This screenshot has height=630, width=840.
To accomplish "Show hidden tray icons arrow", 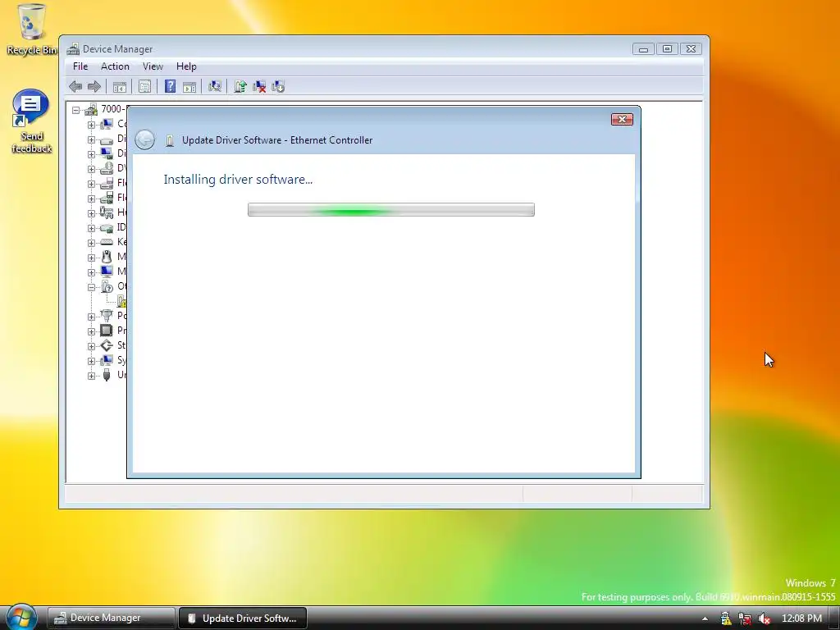I will click(705, 619).
